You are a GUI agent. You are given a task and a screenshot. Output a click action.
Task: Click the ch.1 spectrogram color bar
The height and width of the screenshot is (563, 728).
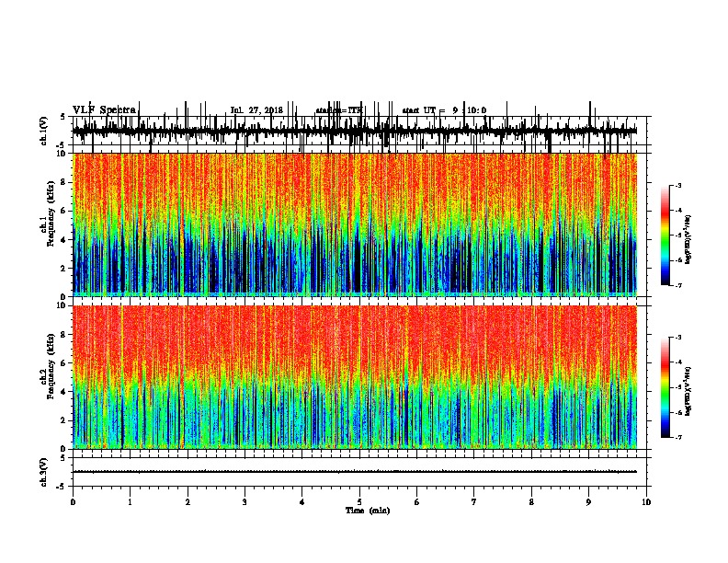(665, 235)
